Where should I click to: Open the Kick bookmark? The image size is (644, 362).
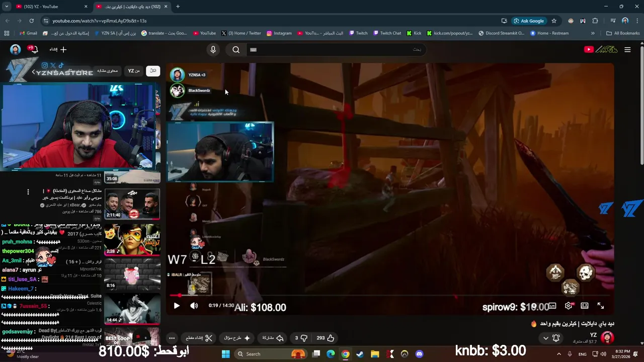coord(414,33)
